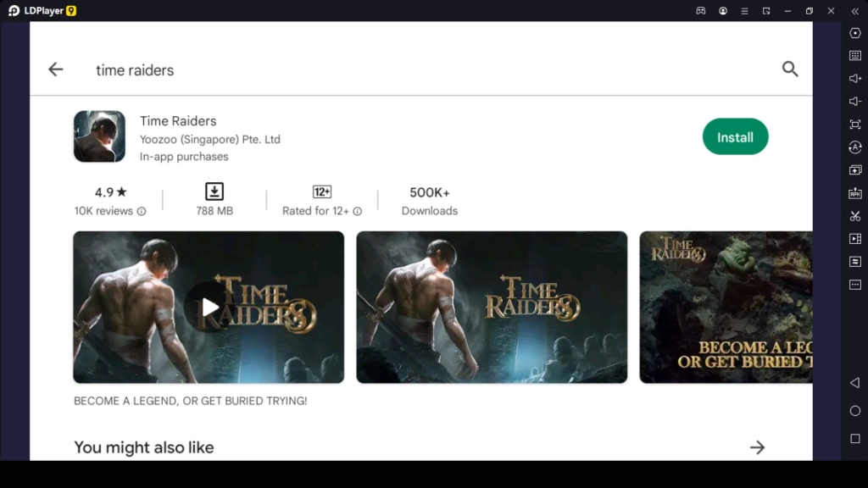Click the download size icon above 788 MB
This screenshot has height=488, width=868.
214,191
